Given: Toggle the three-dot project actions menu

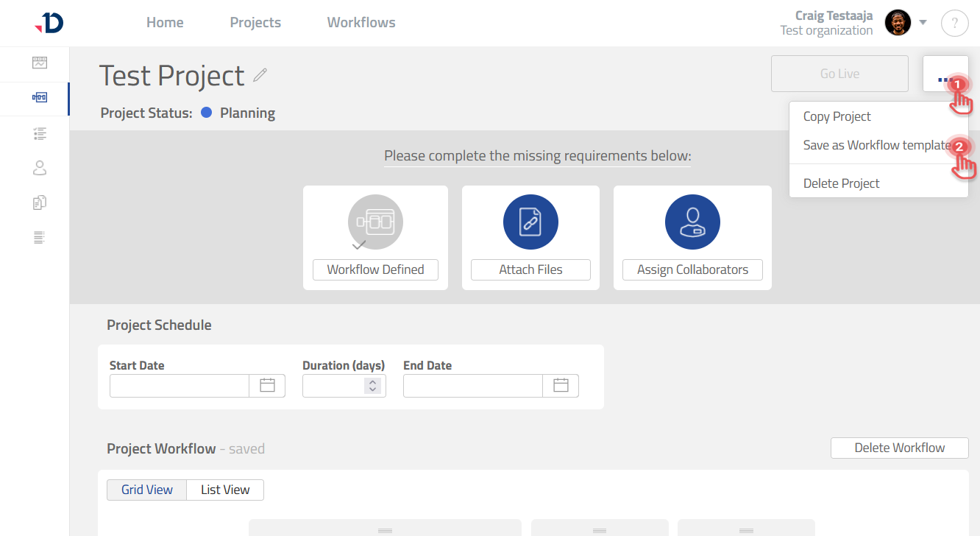Looking at the screenshot, I should [x=945, y=74].
